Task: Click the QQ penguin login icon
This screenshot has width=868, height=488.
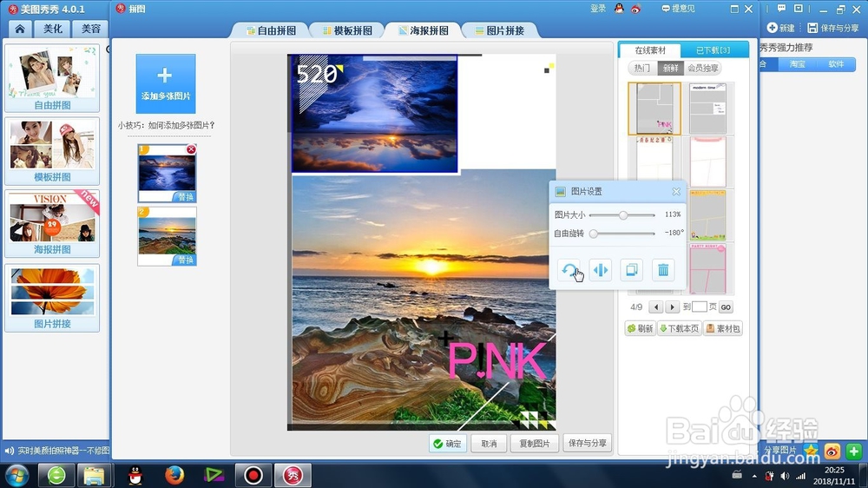Action: click(619, 9)
